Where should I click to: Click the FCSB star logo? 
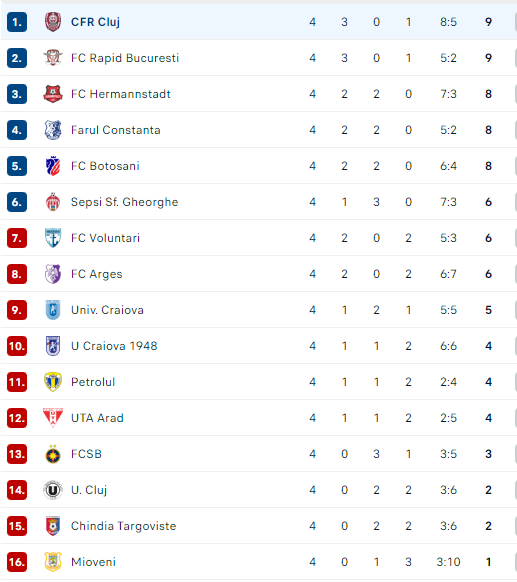click(53, 454)
